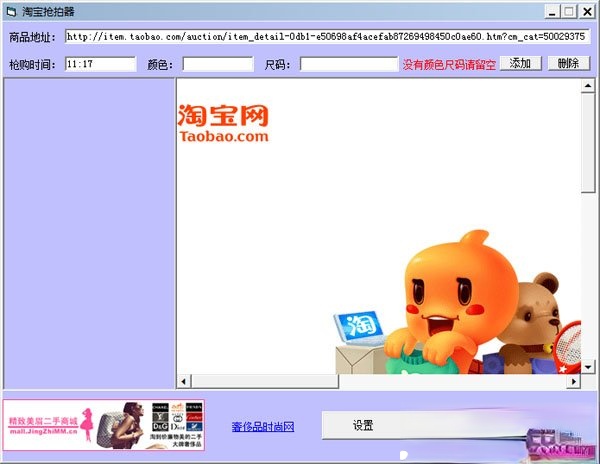Open 设置 settings button
This screenshot has width=600, height=464.
point(363,425)
